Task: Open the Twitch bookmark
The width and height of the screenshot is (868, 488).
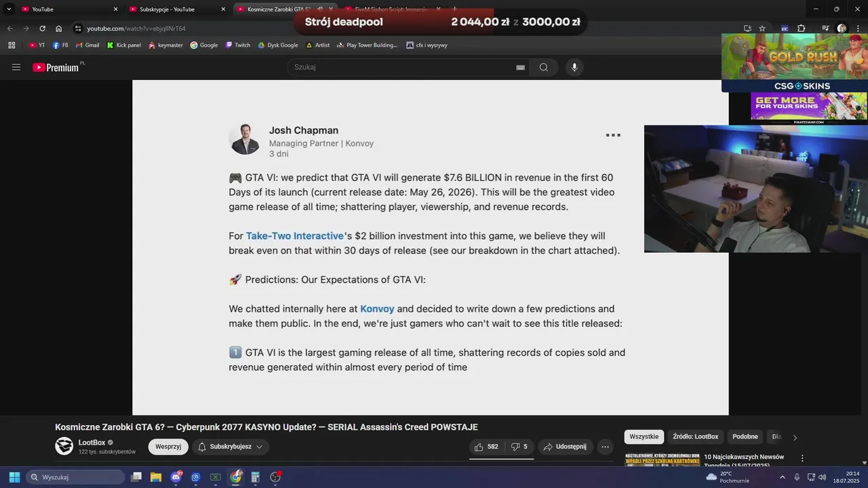Action: pyautogui.click(x=238, y=45)
